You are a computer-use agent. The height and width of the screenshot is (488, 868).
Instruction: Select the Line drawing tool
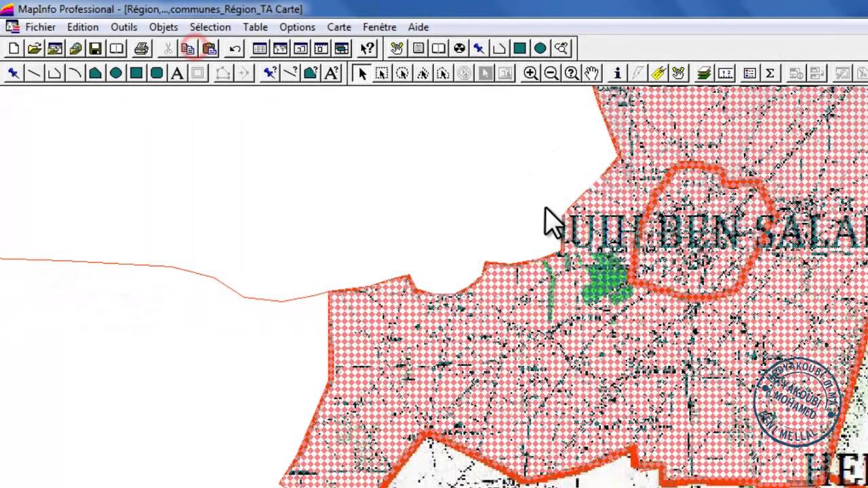coord(34,73)
